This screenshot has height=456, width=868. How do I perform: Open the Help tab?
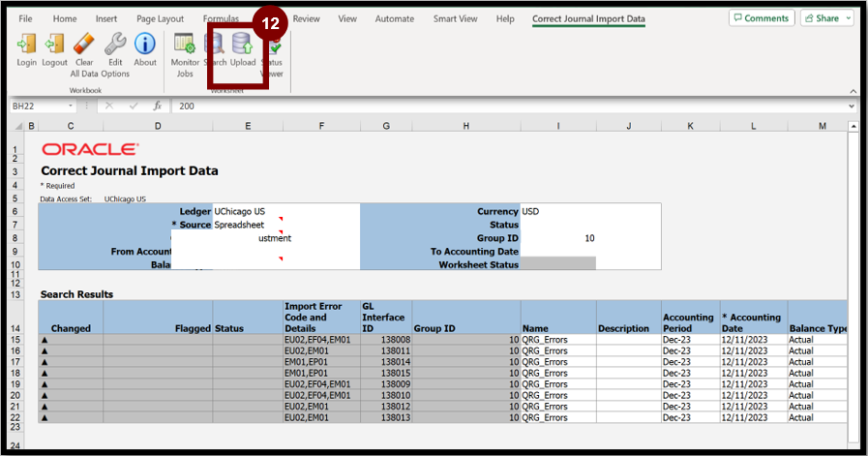505,18
